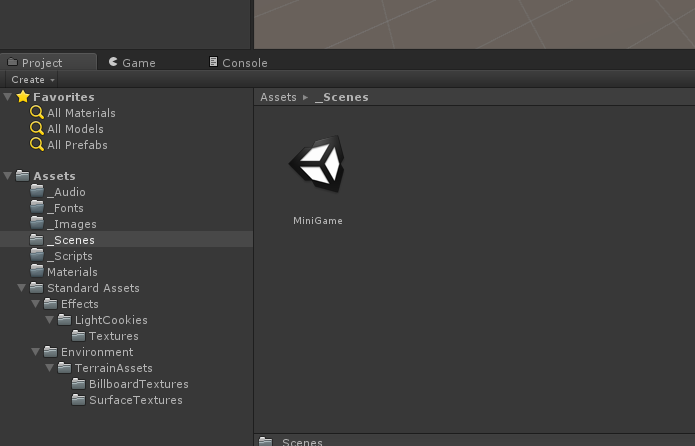Click the TerrainAssets folder icon

click(64, 368)
